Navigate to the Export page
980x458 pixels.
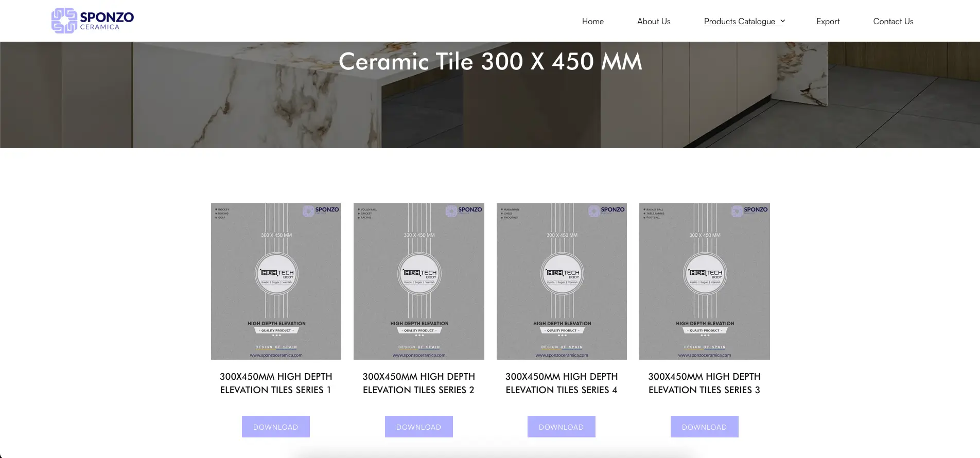tap(828, 22)
